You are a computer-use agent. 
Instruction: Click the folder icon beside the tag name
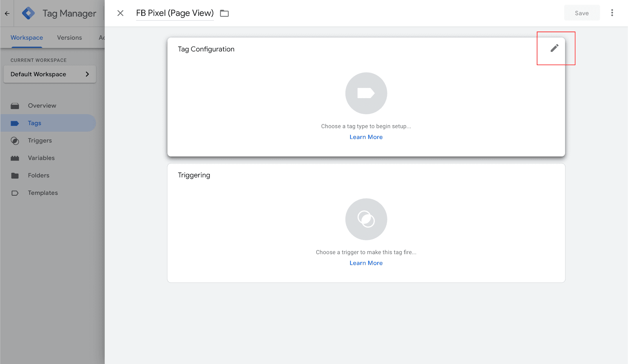(x=224, y=13)
